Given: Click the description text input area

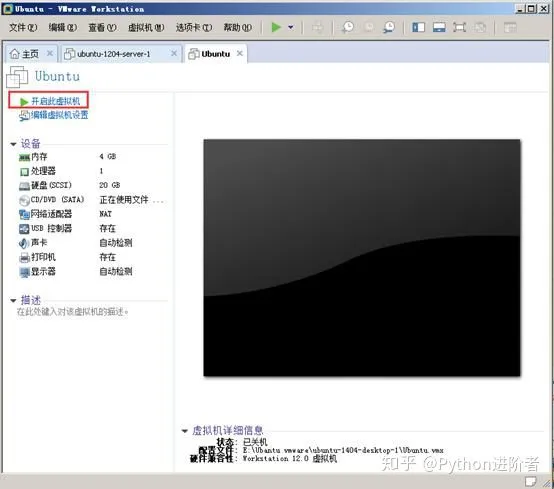Looking at the screenshot, I should tap(72, 312).
